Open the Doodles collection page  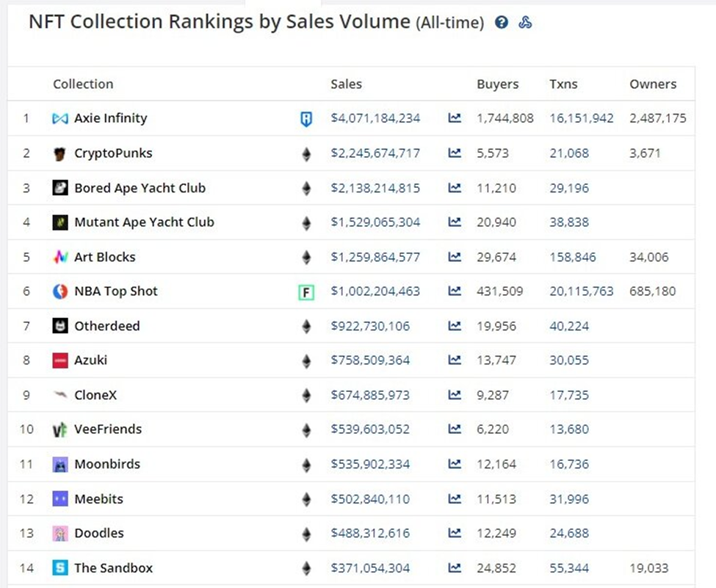99,534
